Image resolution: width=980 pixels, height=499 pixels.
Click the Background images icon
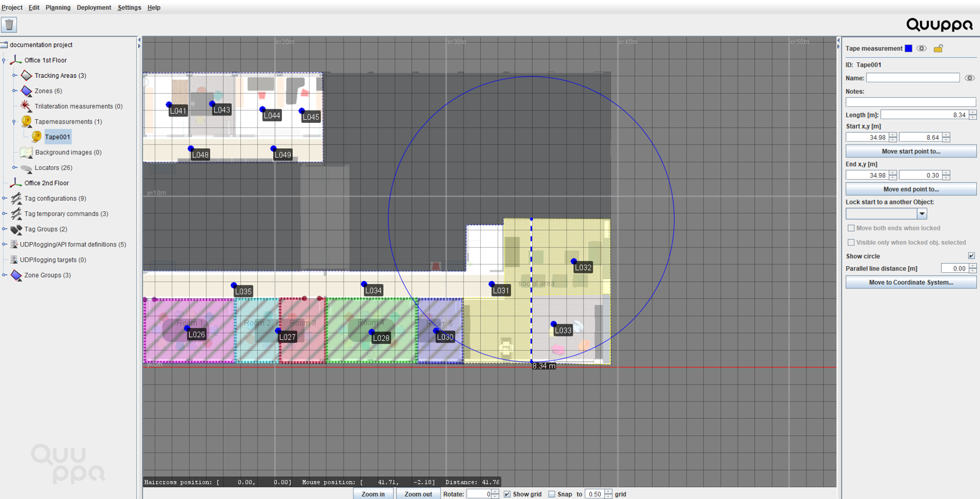coord(26,153)
